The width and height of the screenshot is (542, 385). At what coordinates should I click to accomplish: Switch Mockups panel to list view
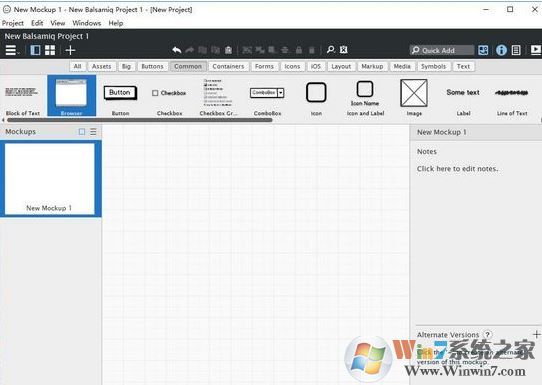pos(93,132)
